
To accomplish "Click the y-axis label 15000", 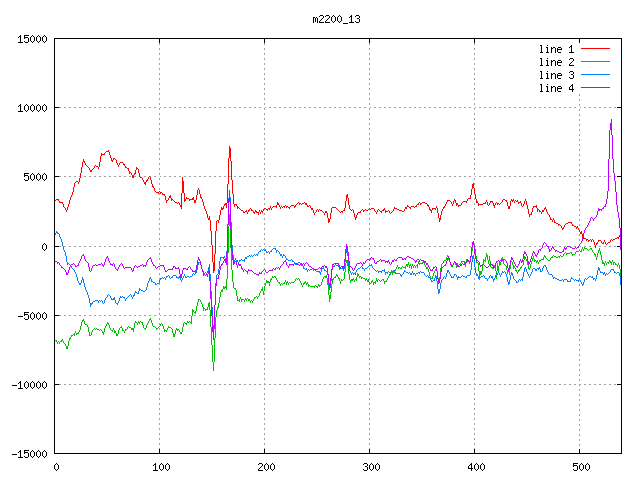I will 32,39.
